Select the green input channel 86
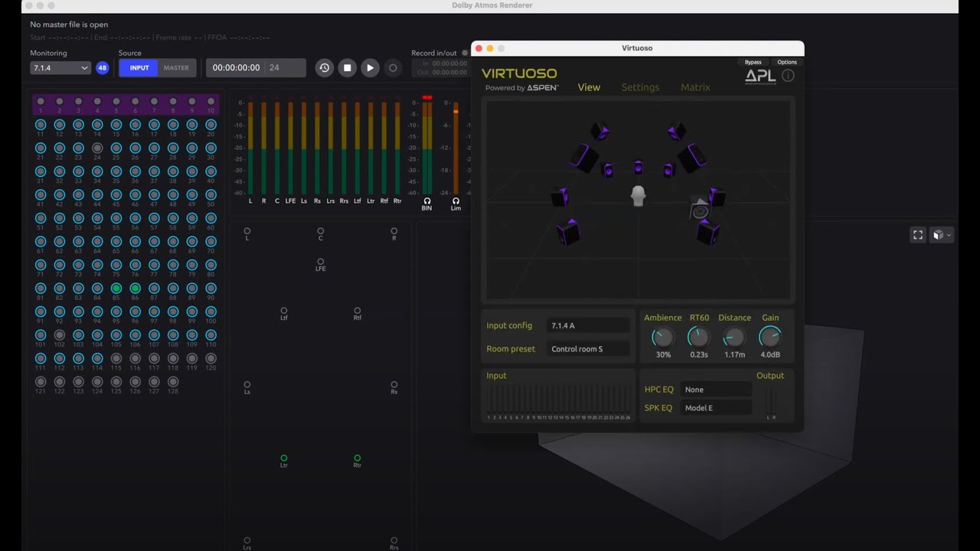 pos(135,289)
